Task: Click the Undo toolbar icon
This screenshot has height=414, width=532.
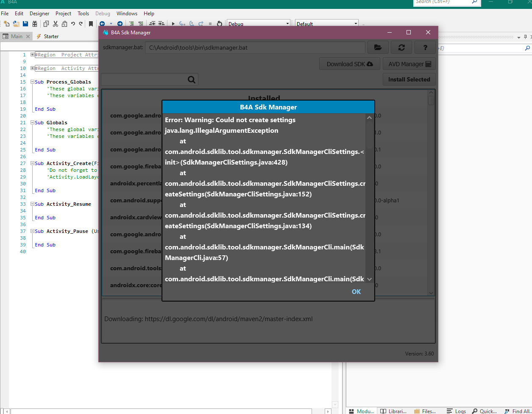Action: 73,24
